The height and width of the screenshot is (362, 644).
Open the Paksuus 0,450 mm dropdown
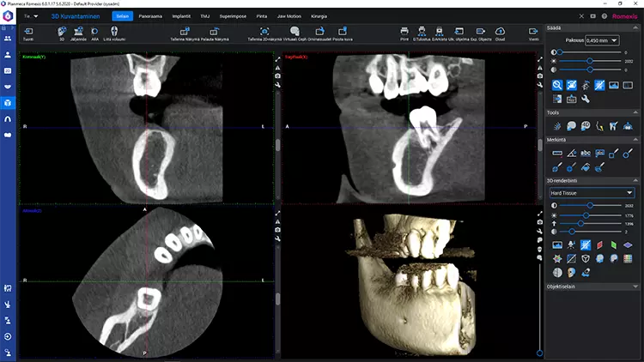point(602,40)
